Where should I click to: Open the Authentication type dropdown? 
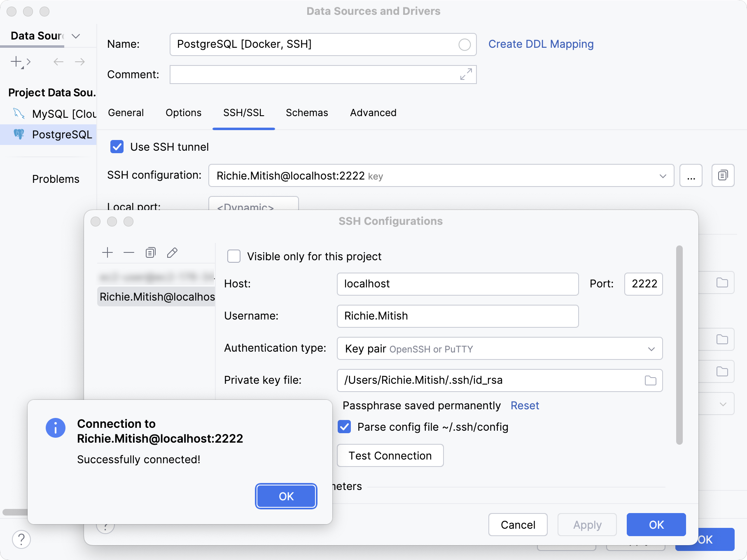click(651, 349)
